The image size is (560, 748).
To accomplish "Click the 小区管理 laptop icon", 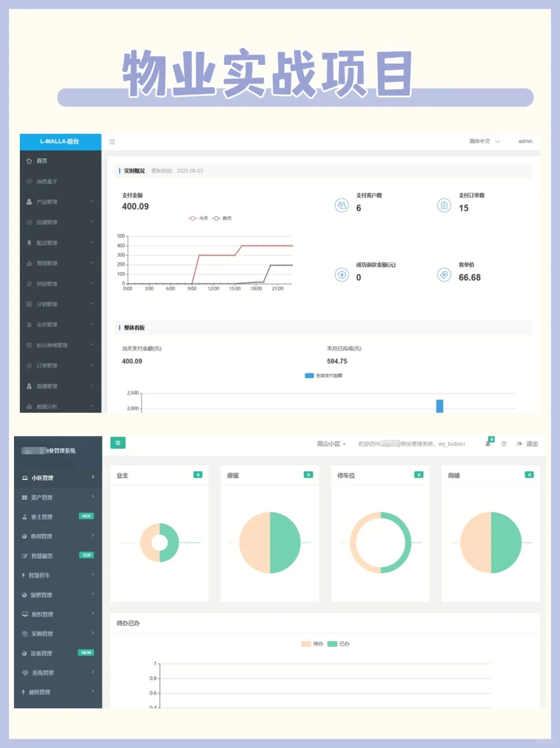I will pos(25,478).
